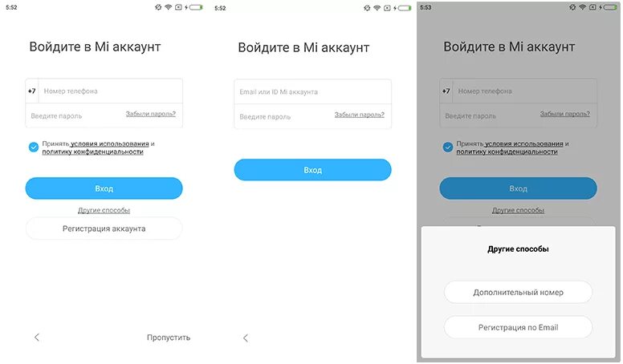The image size is (623, 364).
Task: Tap the blue 'Вход' button on first screen
Action: point(104,188)
